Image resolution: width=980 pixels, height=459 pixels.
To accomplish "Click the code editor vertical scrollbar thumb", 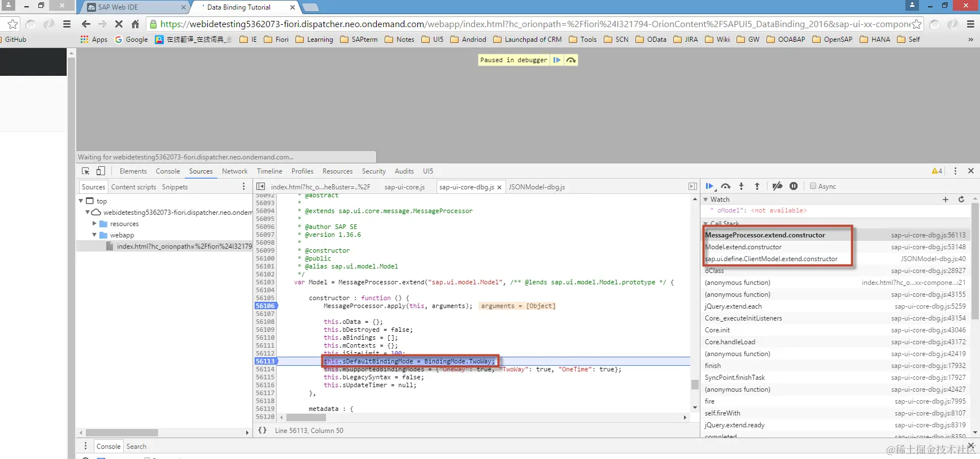I will pos(695,384).
